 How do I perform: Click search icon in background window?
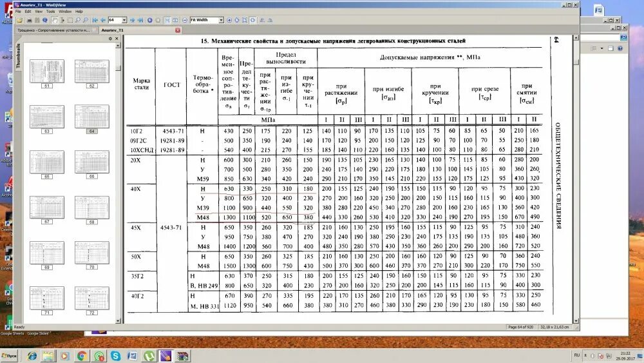pos(623,37)
